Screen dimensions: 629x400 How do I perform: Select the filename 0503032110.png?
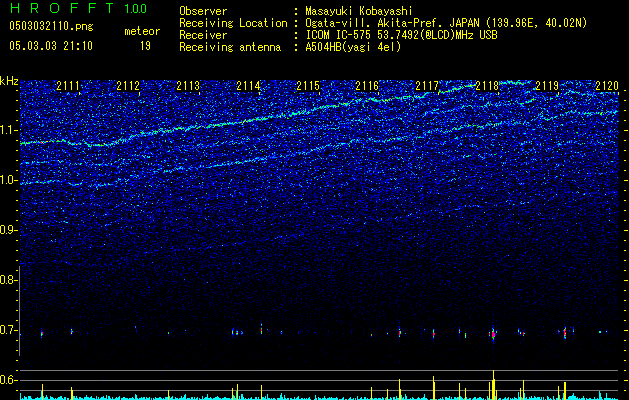[51, 26]
